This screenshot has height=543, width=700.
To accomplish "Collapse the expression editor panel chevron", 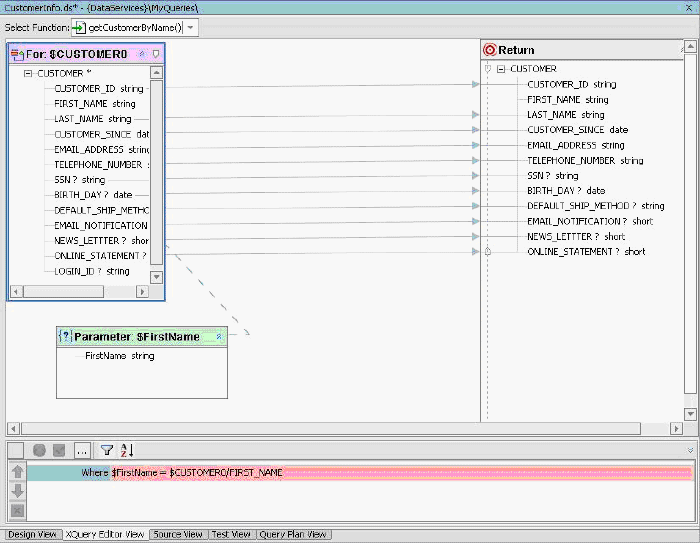I will click(690, 450).
